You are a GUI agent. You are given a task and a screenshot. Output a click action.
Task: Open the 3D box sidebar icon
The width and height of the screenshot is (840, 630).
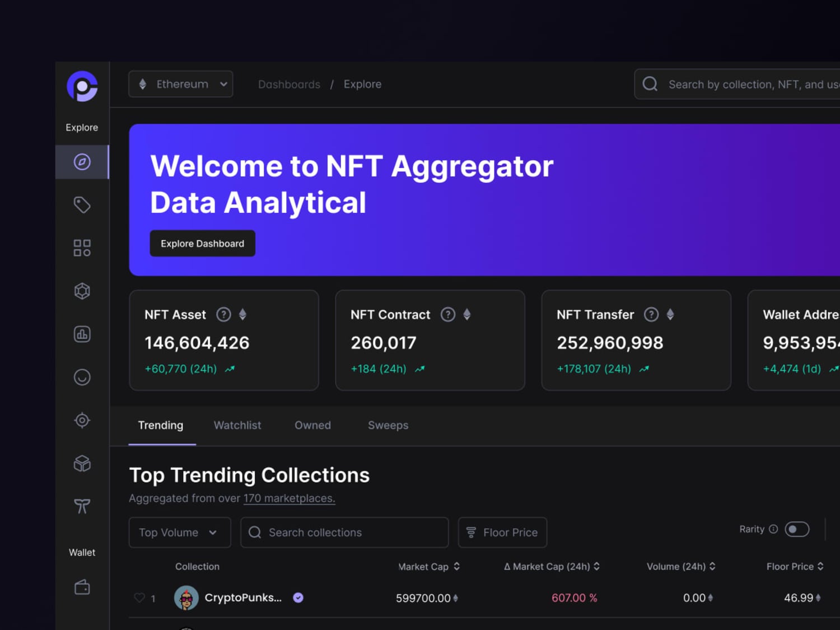(x=82, y=463)
